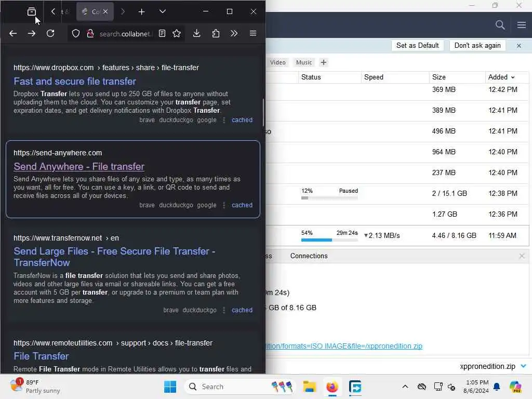Click the search.collabnet address field
Viewport: 532px width, 399px height.
click(x=125, y=34)
